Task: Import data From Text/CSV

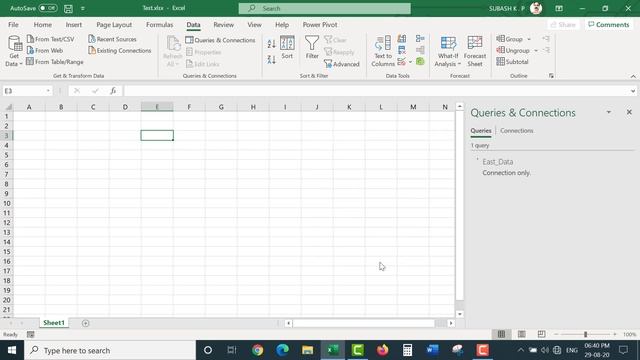Action: pyautogui.click(x=51, y=39)
